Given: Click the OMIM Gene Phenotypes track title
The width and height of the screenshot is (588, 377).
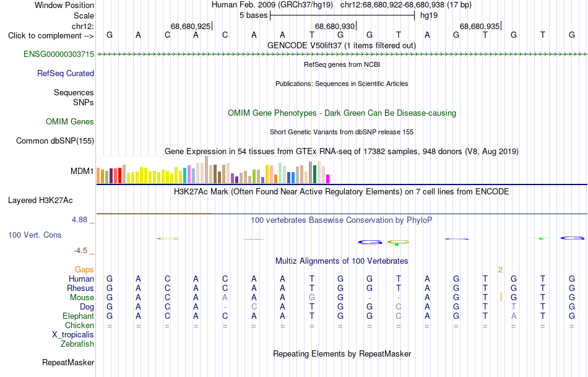Looking at the screenshot, I should click(342, 113).
